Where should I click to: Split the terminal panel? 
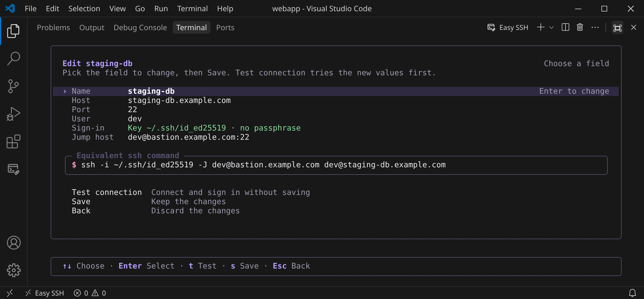coord(565,27)
